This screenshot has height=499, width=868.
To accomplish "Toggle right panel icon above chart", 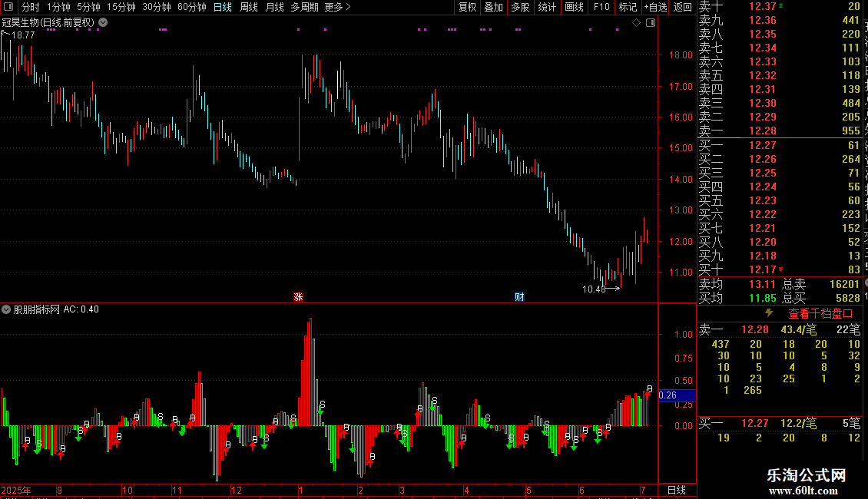I will [x=651, y=23].
